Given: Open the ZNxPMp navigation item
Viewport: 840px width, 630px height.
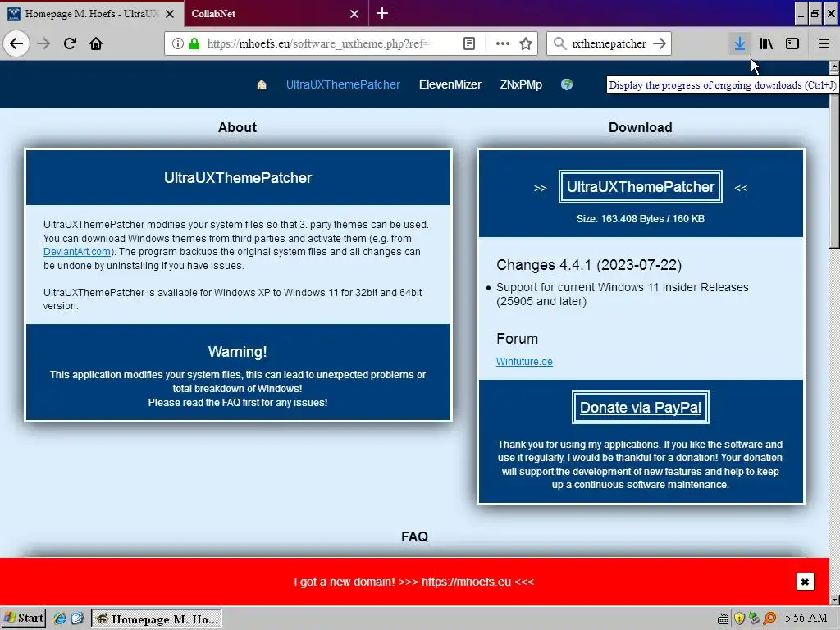Looking at the screenshot, I should tap(521, 84).
